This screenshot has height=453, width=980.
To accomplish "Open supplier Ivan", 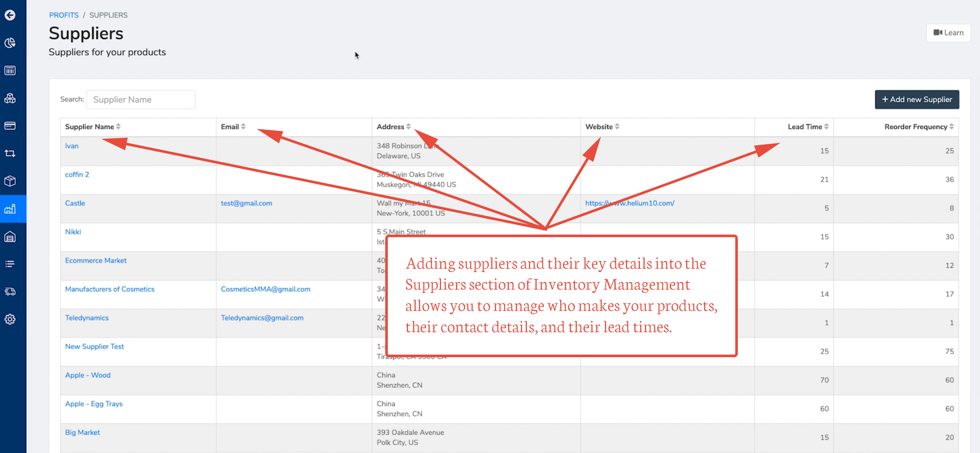I will coord(72,146).
